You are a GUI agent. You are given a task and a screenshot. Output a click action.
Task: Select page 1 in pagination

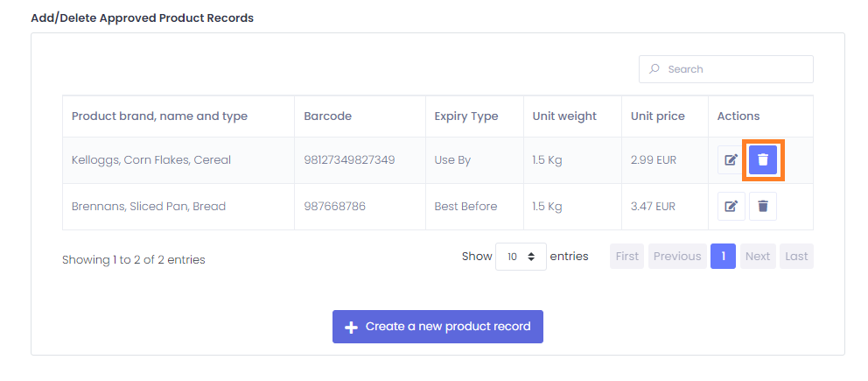pyautogui.click(x=723, y=257)
